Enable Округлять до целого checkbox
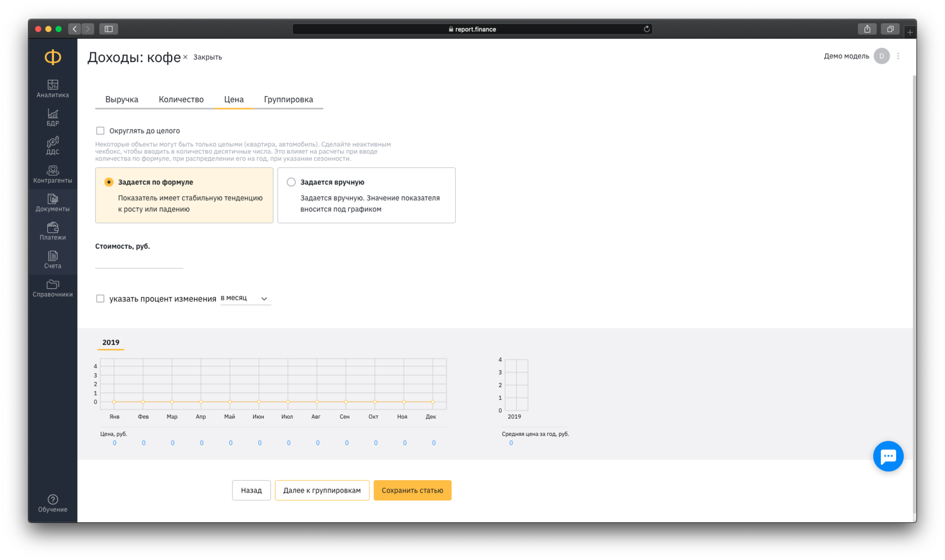The width and height of the screenshot is (945, 560). (x=100, y=130)
